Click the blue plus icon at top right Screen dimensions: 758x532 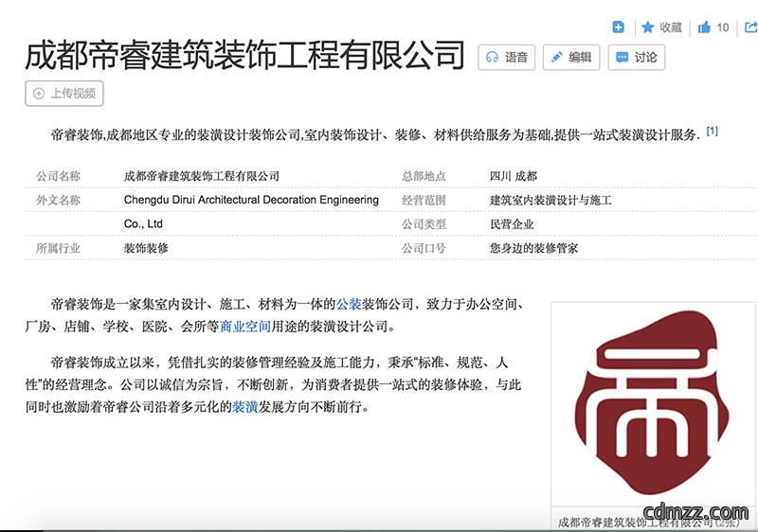619,27
